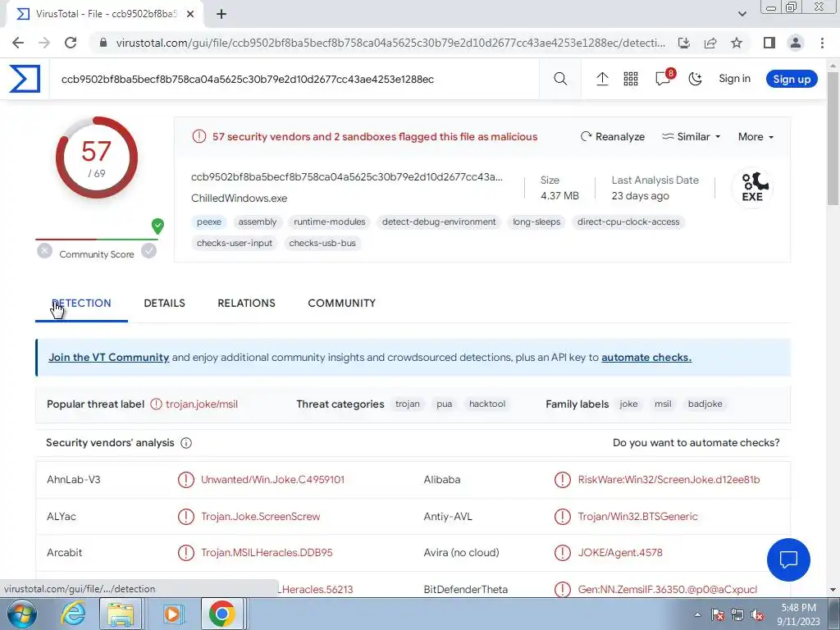Expand the Similar dropdown
This screenshot has height=630, width=840.
(x=691, y=137)
